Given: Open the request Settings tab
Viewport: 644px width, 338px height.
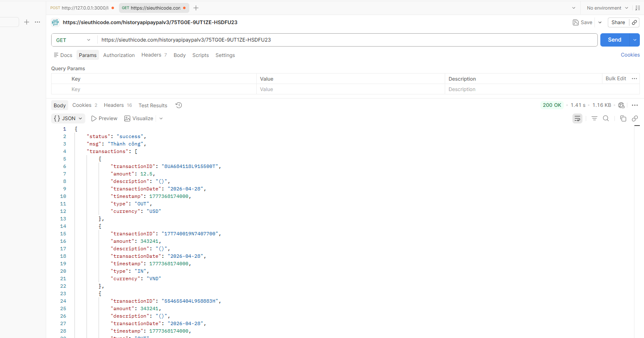Looking at the screenshot, I should pos(225,55).
